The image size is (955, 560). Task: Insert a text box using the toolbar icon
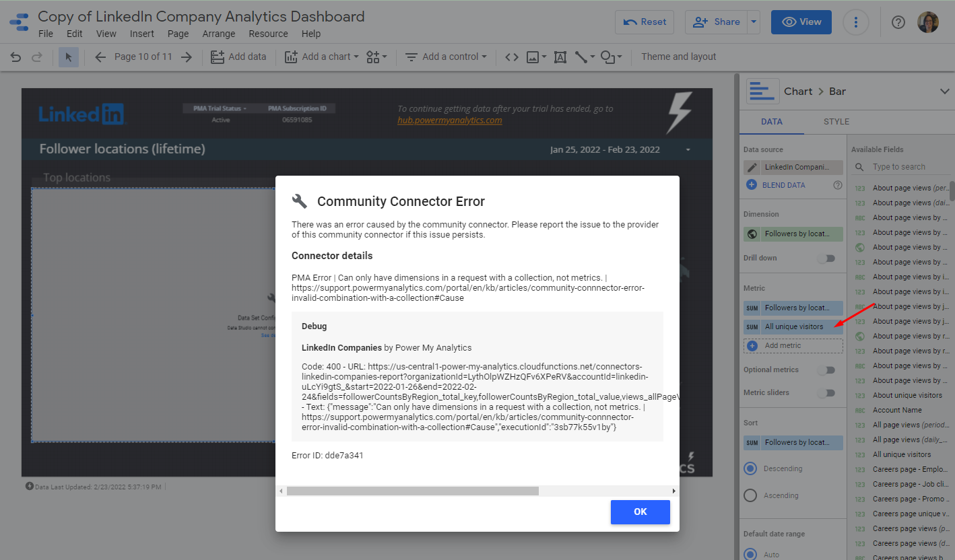pos(560,57)
